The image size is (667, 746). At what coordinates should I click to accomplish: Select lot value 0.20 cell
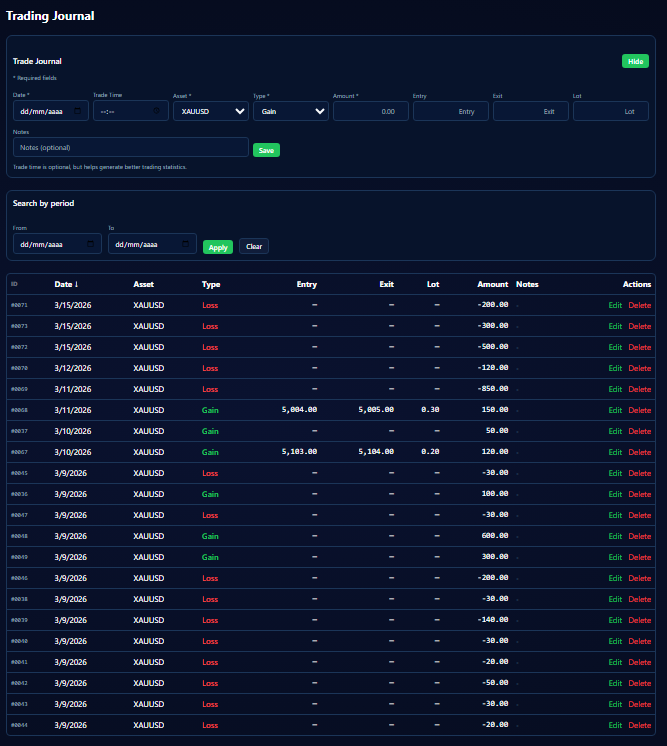430,451
